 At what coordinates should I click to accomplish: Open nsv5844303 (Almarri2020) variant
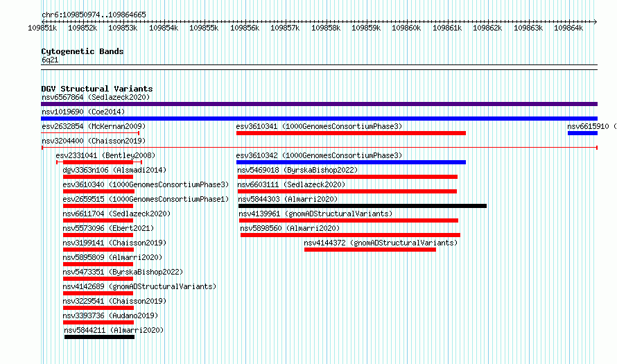[x=288, y=199]
